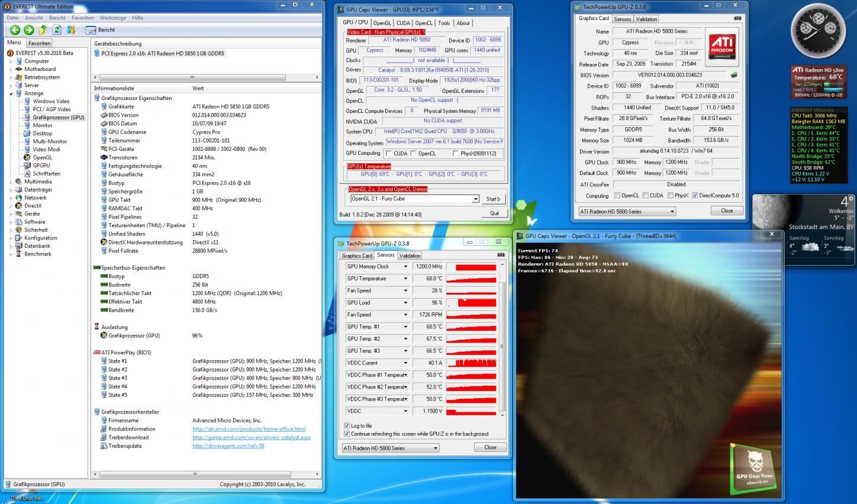
Task: Open the GPU Memory Clock sensor dropdown
Action: (x=405, y=267)
